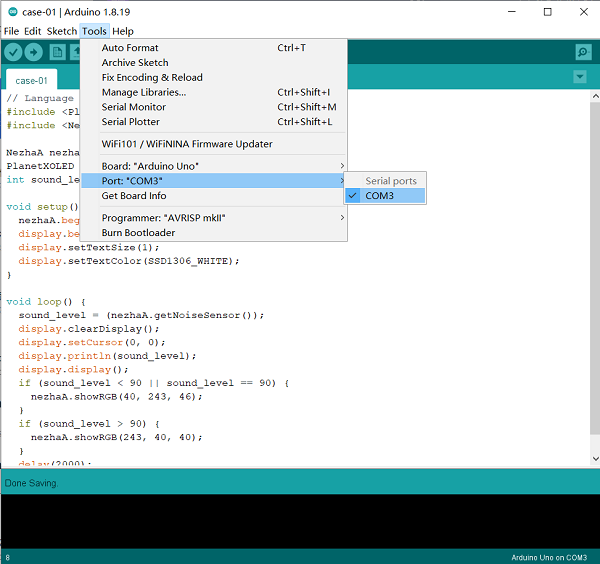
Task: Switch to the case-01 tab
Action: click(x=31, y=80)
